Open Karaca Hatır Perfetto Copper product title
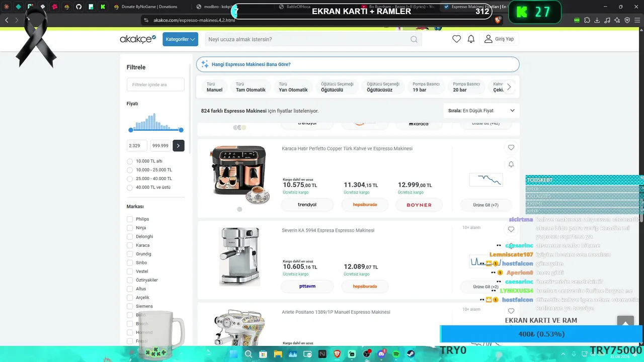644x362 pixels. coord(347,149)
